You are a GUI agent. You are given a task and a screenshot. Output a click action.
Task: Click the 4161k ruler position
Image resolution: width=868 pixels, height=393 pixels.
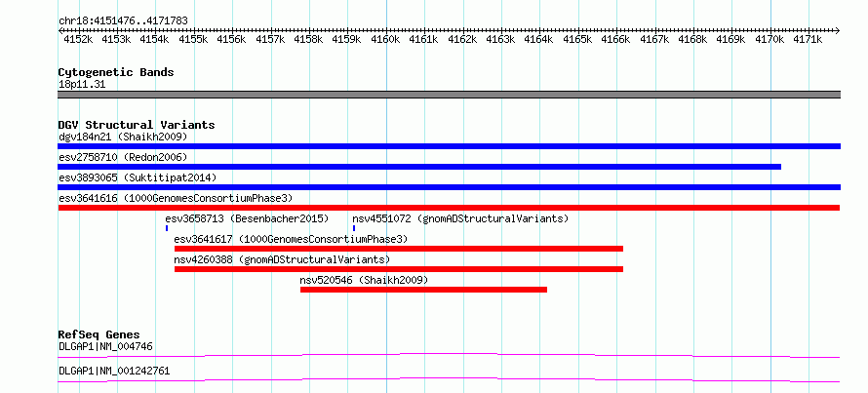pyautogui.click(x=424, y=39)
